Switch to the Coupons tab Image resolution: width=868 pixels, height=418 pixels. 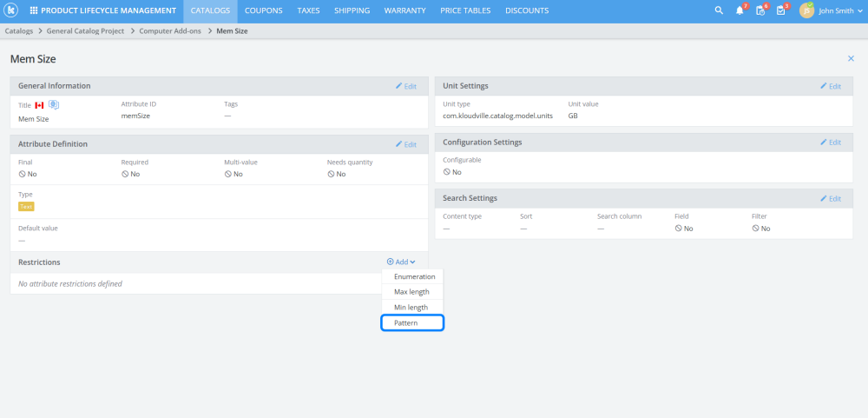pyautogui.click(x=264, y=10)
